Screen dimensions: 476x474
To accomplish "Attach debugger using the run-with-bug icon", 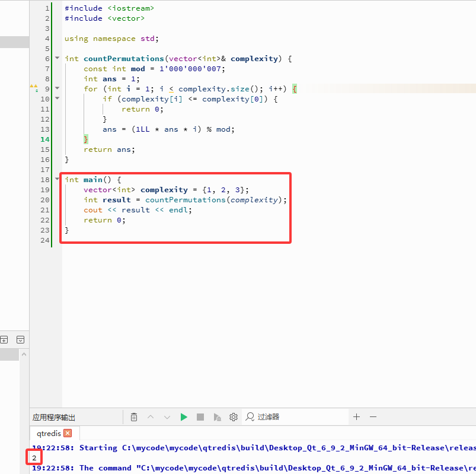I will pyautogui.click(x=217, y=417).
